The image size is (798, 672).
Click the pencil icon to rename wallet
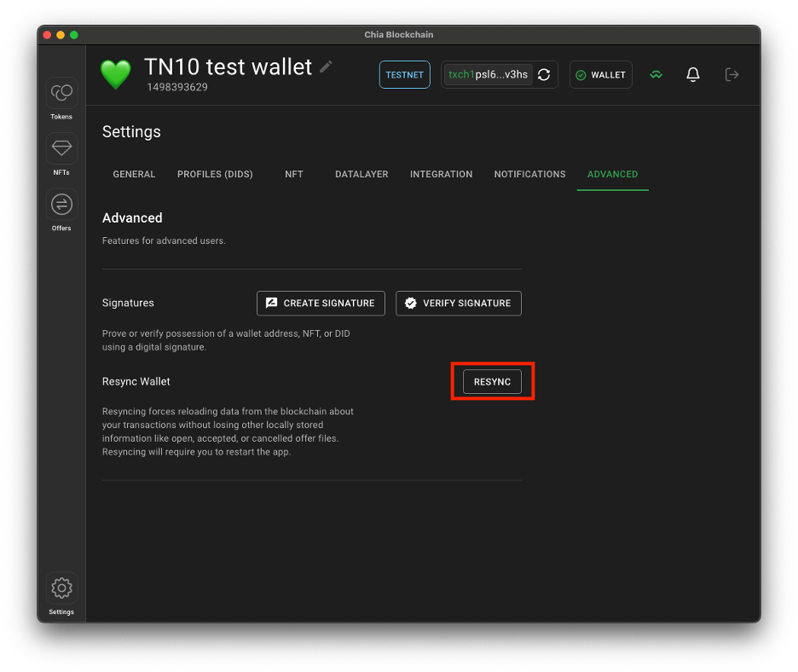tap(327, 67)
